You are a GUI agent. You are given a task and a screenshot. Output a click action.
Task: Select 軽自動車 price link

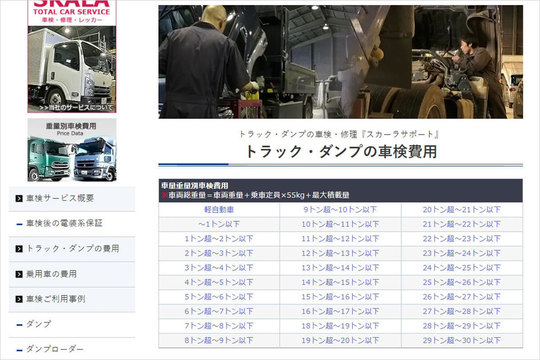219,210
